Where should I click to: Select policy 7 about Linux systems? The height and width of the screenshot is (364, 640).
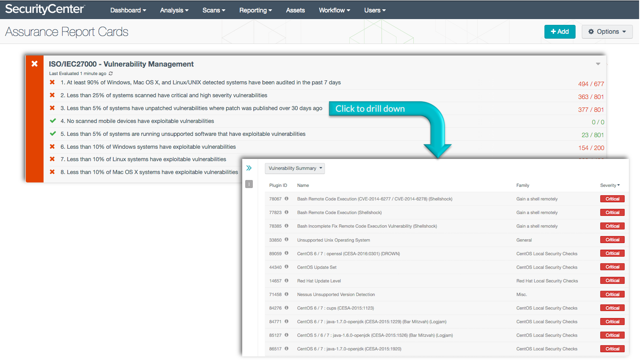[x=144, y=159]
